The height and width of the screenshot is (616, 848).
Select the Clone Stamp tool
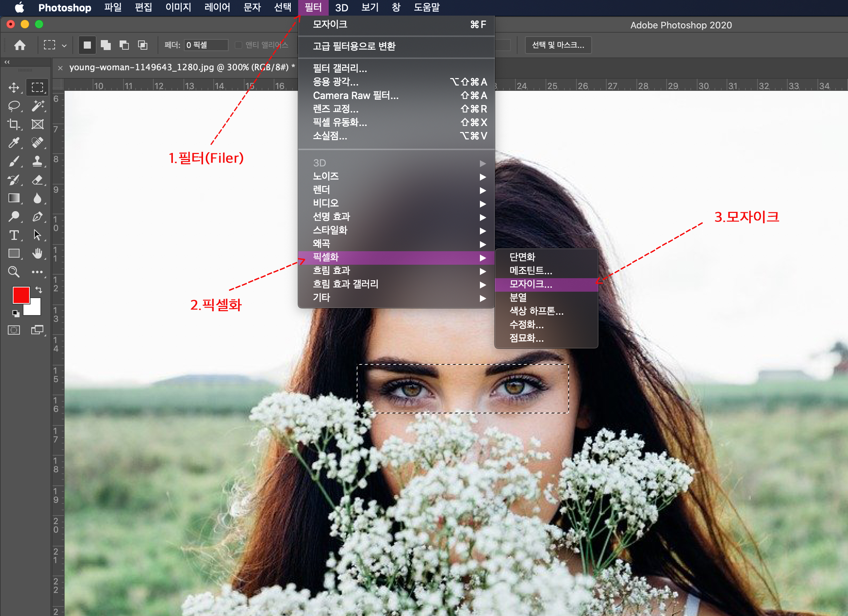pyautogui.click(x=37, y=161)
